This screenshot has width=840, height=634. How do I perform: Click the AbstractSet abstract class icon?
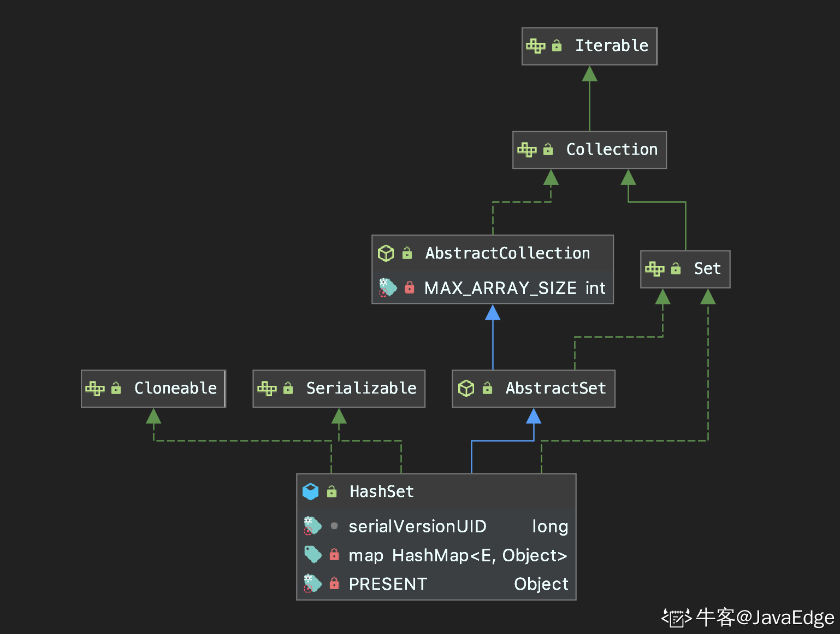point(466,388)
